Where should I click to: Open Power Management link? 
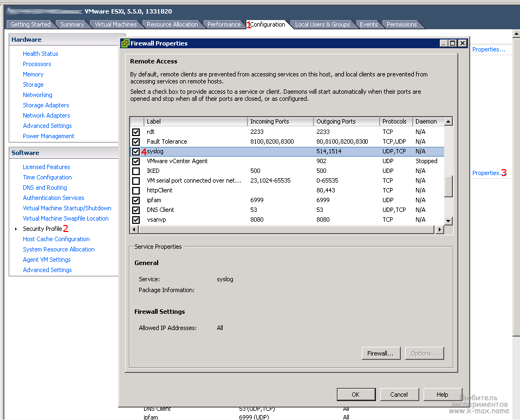click(48, 136)
